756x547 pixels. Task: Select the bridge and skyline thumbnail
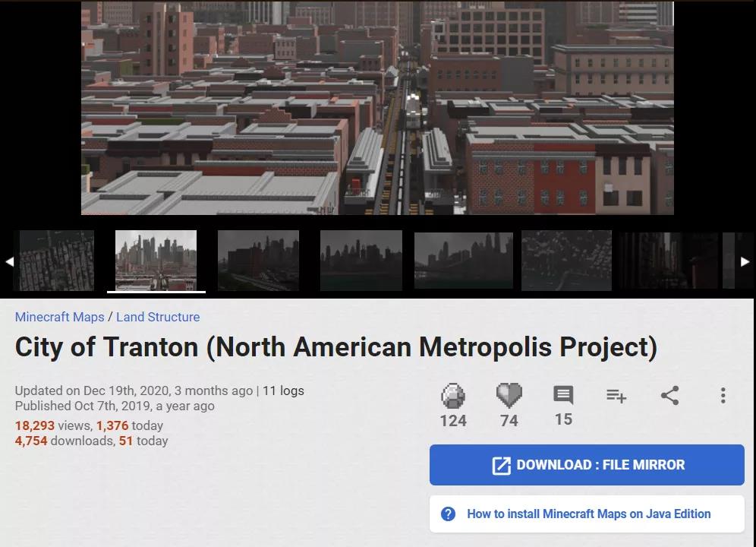coord(463,261)
